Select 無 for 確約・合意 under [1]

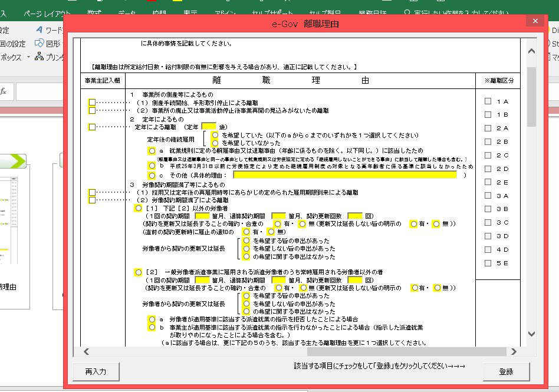coord(302,224)
